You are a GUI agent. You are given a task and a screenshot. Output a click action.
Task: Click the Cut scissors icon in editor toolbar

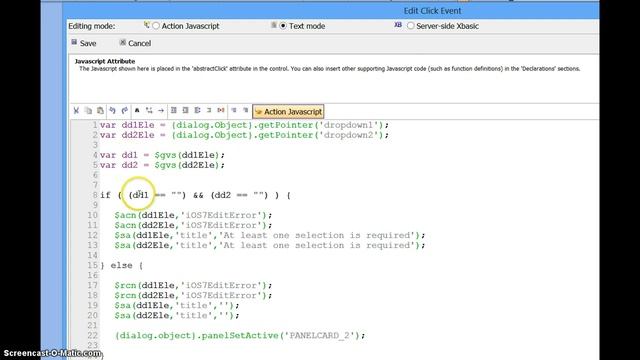click(76, 111)
